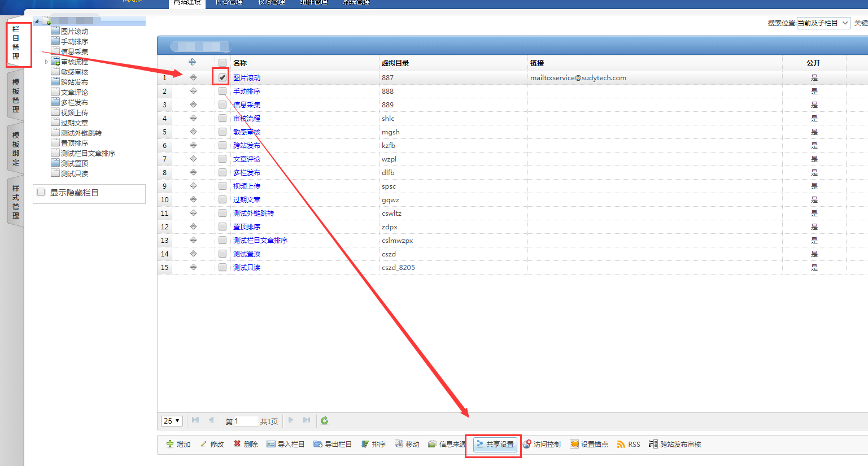
Task: Uncheck the 图片滚动 row checkbox
Action: coord(223,77)
